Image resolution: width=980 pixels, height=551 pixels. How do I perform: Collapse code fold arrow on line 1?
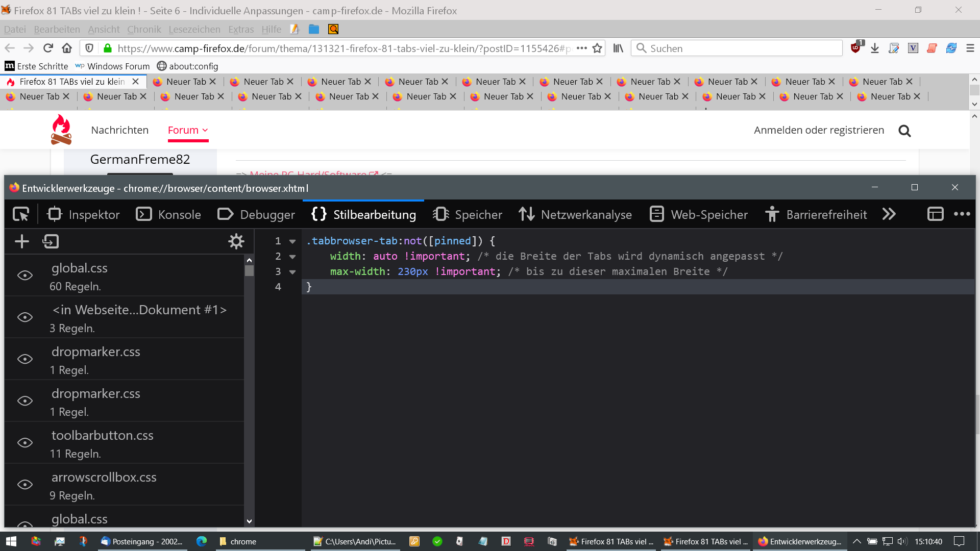click(292, 241)
